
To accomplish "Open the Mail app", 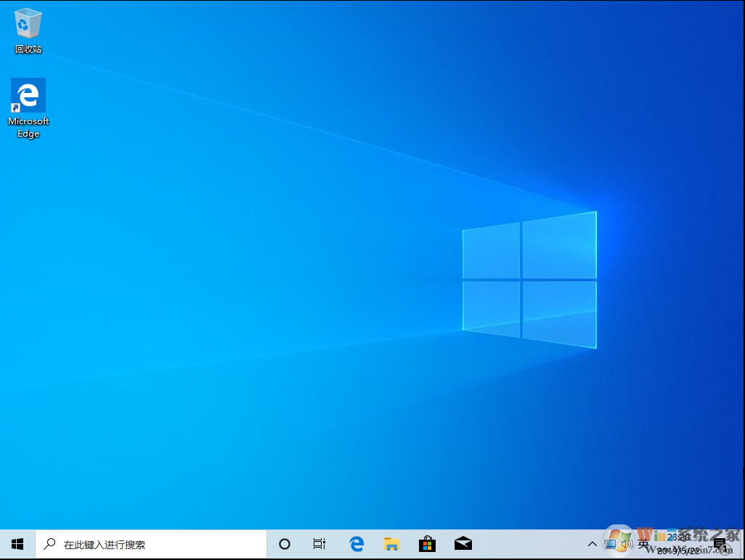I will pyautogui.click(x=463, y=543).
